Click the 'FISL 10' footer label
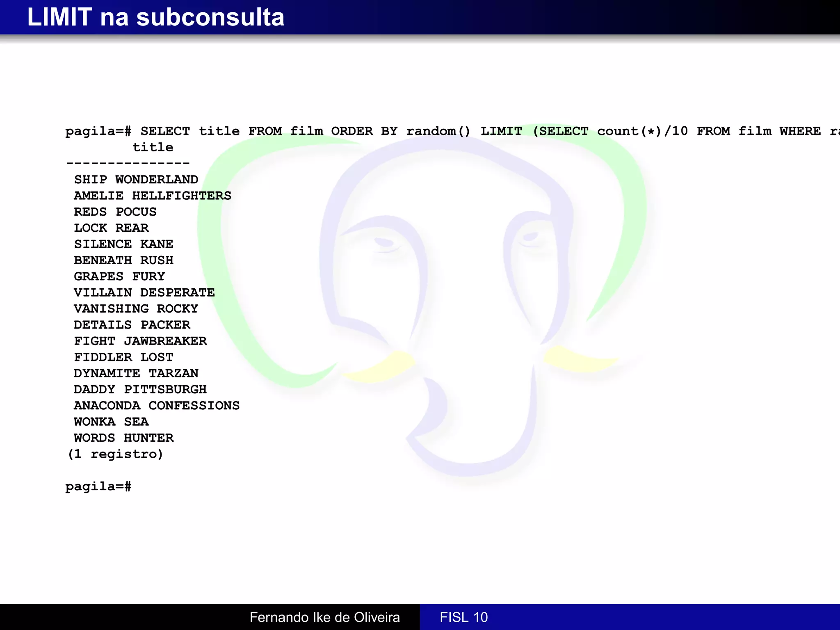The image size is (840, 630). click(x=464, y=617)
